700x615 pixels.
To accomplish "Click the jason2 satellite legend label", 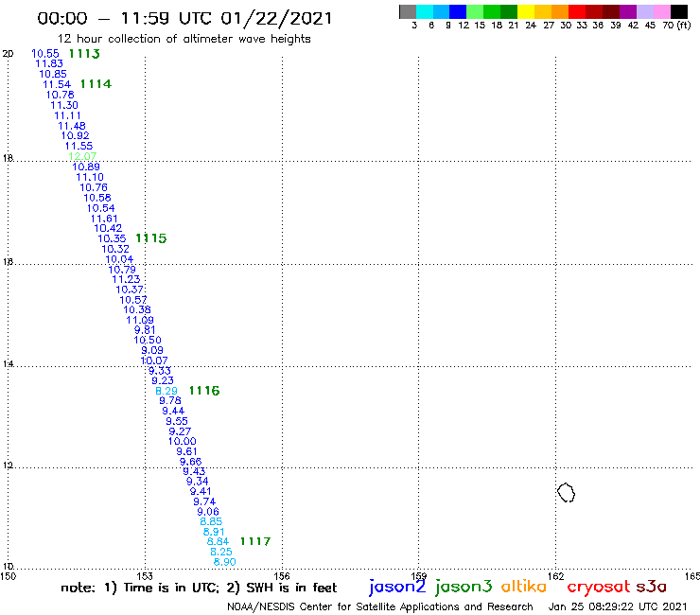I will [x=397, y=587].
